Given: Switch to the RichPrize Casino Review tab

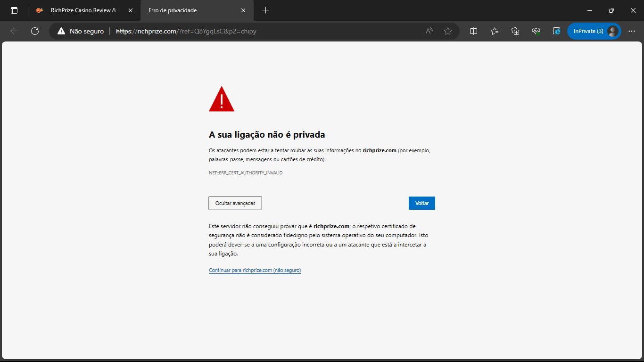Looking at the screenshot, I should (x=83, y=10).
